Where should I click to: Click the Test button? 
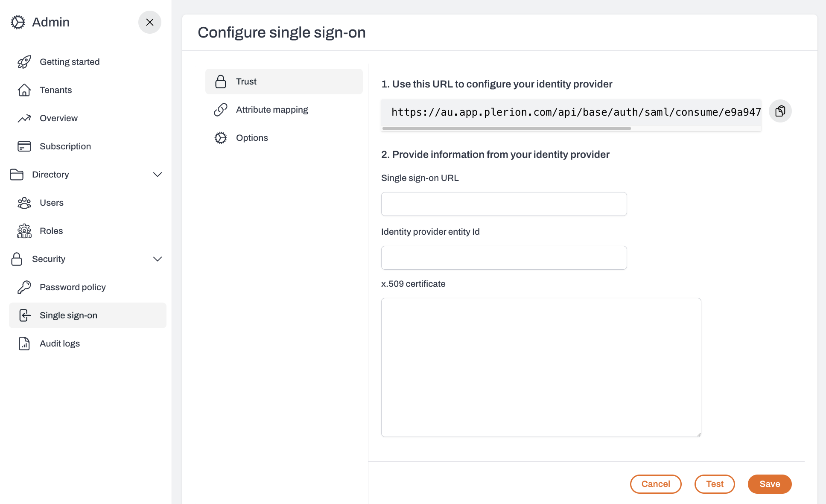(x=715, y=484)
